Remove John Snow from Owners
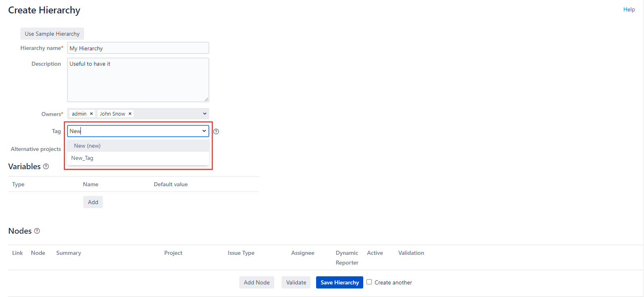 130,114
